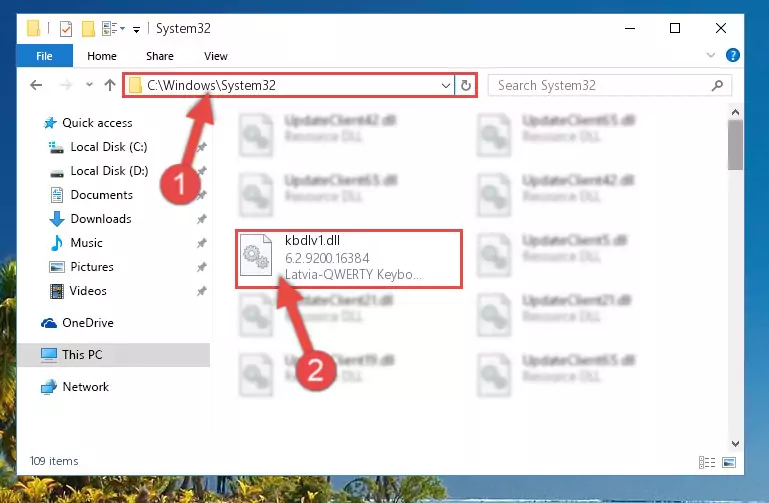Expand the ribbon with the chevron
Viewport: 769px width, 503px height.
(x=711, y=55)
